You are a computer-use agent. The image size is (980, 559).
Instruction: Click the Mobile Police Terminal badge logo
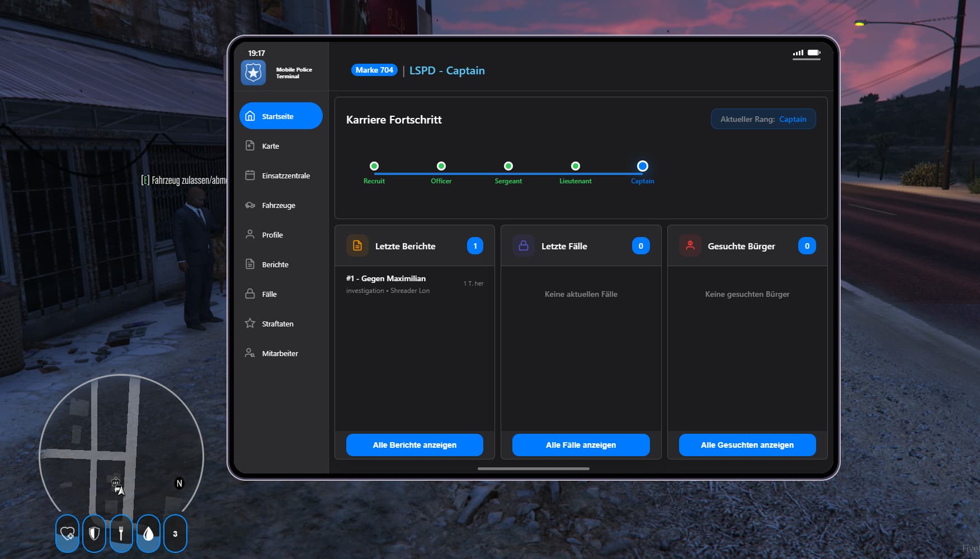click(253, 73)
